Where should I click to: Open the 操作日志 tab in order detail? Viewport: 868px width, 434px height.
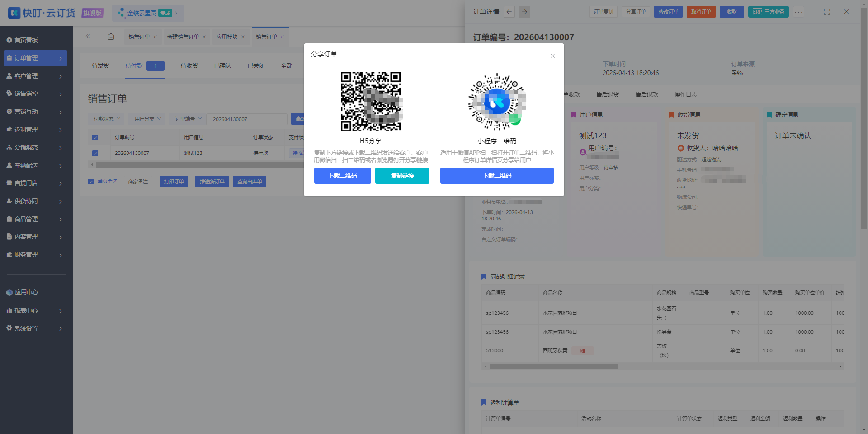(685, 94)
